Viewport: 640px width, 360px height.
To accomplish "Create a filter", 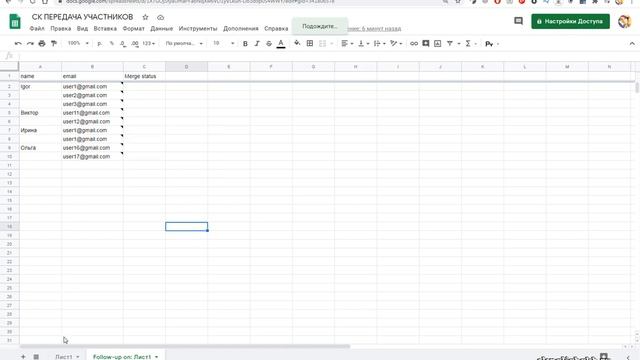I will pyautogui.click(x=450, y=43).
